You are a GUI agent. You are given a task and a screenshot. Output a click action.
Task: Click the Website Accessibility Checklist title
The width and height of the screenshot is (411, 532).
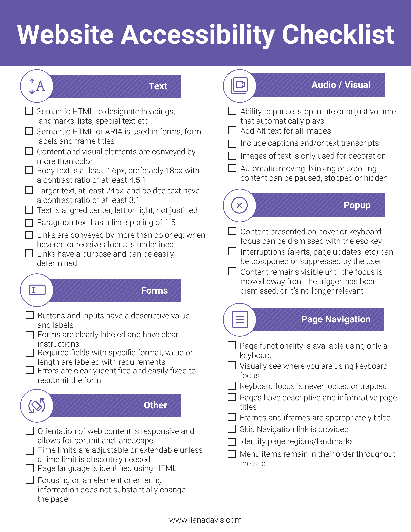pos(205,22)
